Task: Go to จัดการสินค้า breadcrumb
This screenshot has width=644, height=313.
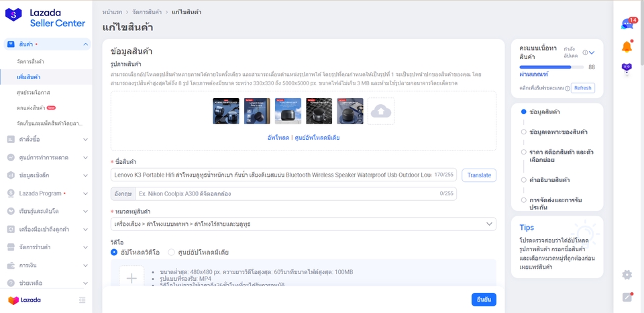Action: pos(146,12)
